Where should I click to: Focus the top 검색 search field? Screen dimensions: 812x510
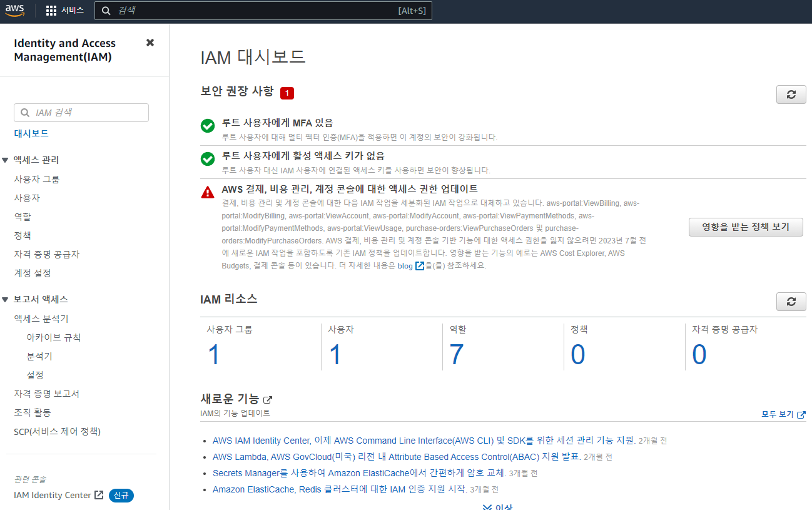coord(263,11)
